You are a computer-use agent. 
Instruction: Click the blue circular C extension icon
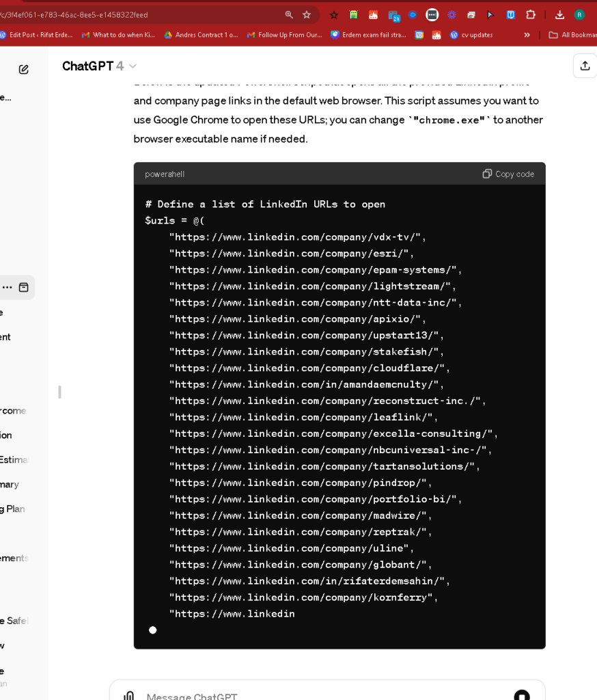click(x=413, y=15)
